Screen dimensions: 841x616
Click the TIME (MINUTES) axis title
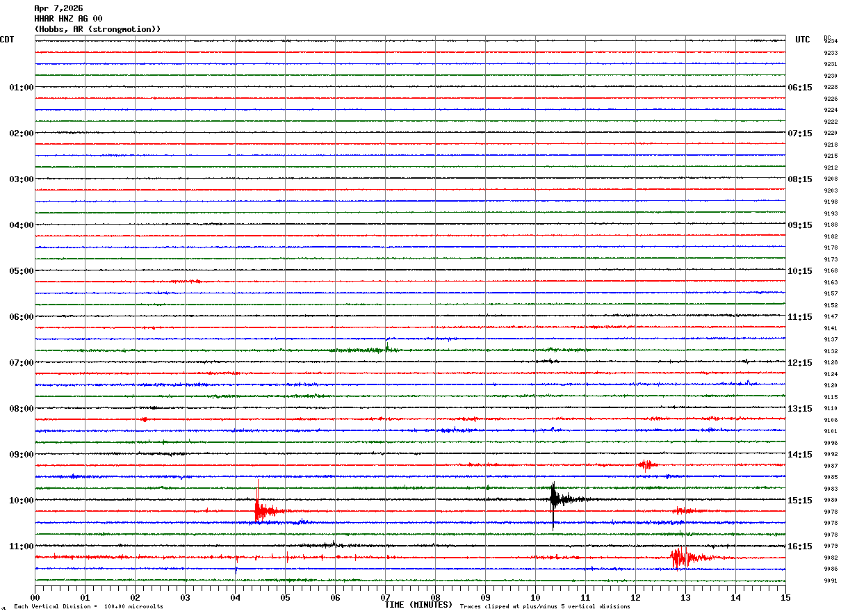pos(418,605)
